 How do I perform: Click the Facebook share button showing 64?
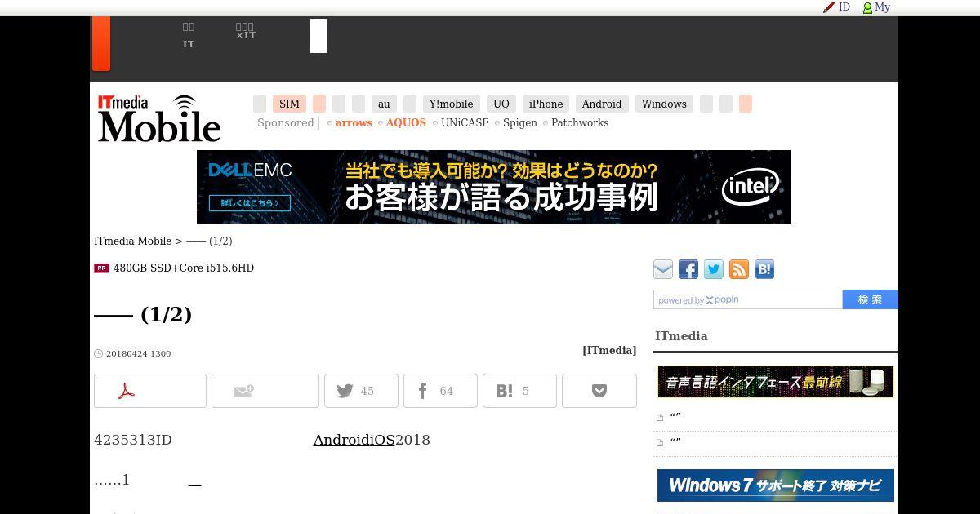click(x=440, y=391)
